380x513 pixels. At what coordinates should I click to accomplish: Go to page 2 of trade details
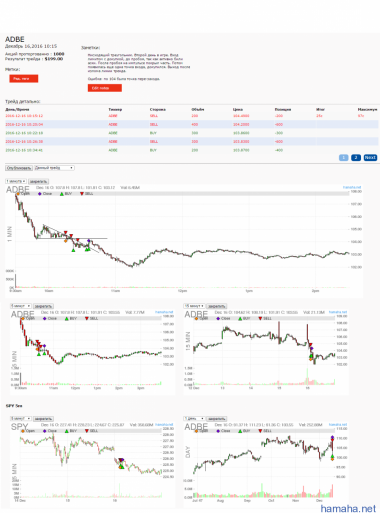coord(356,158)
